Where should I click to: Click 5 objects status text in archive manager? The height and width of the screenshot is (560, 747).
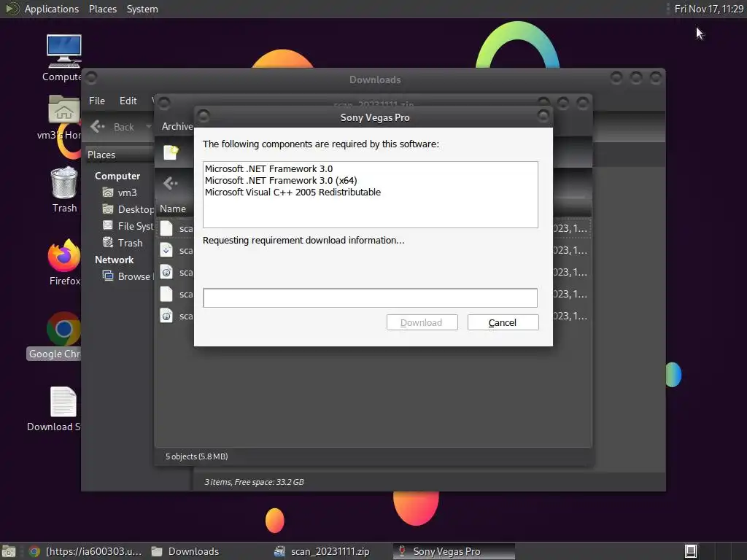(196, 456)
